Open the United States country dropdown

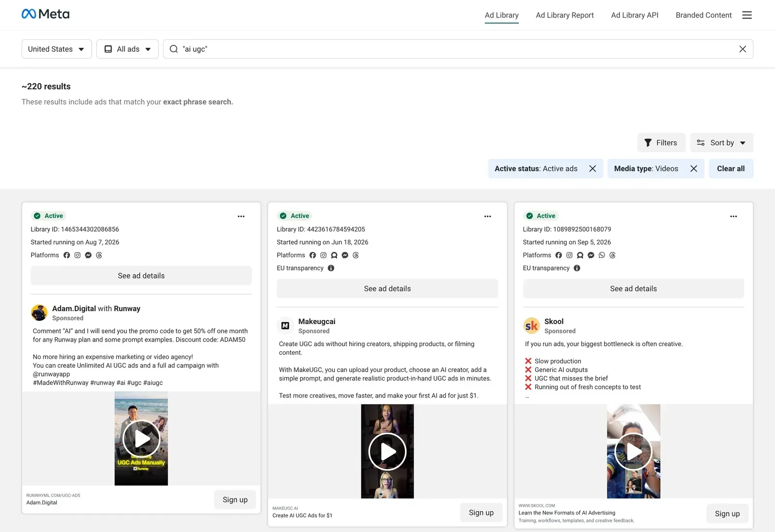coord(57,49)
